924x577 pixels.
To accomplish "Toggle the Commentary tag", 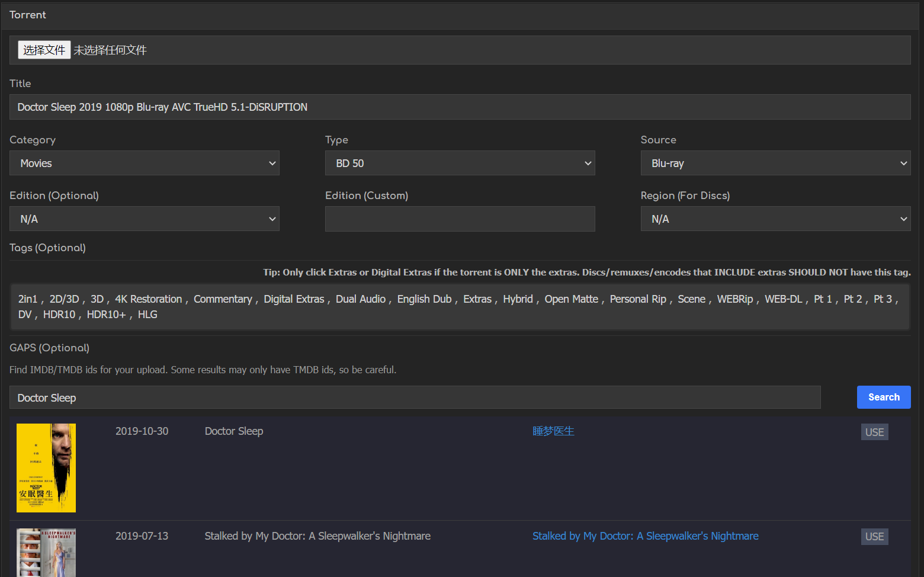I will [x=223, y=299].
